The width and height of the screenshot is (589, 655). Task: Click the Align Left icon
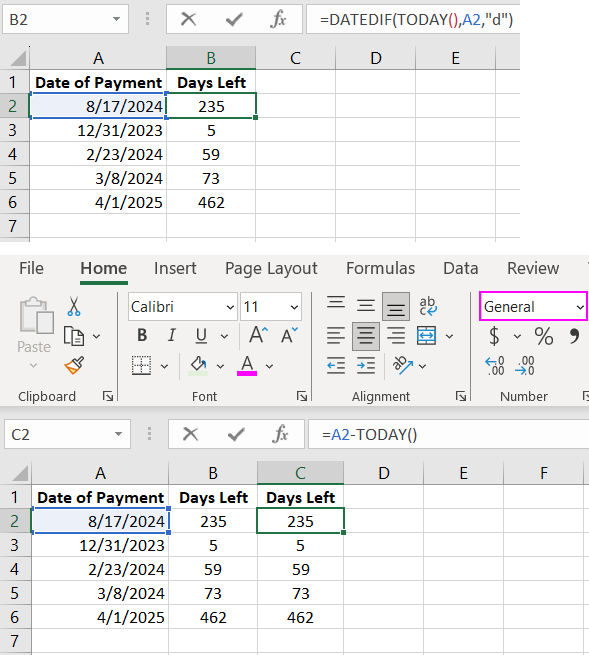[336, 336]
